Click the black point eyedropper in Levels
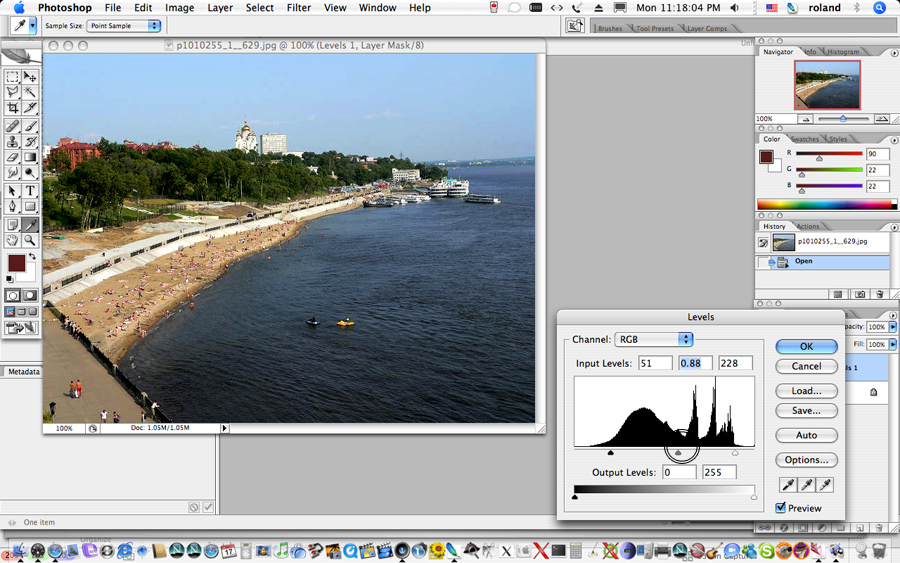Image resolution: width=900 pixels, height=563 pixels. pos(788,485)
